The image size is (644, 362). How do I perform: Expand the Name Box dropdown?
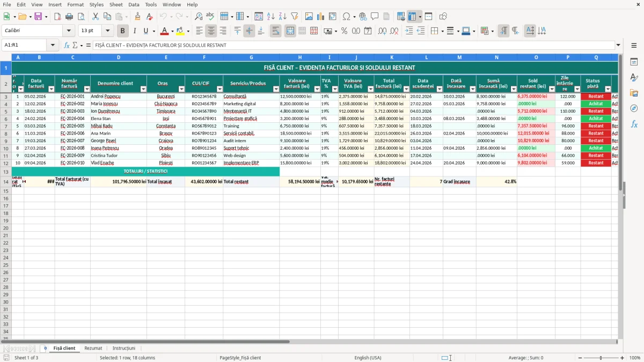point(53,45)
